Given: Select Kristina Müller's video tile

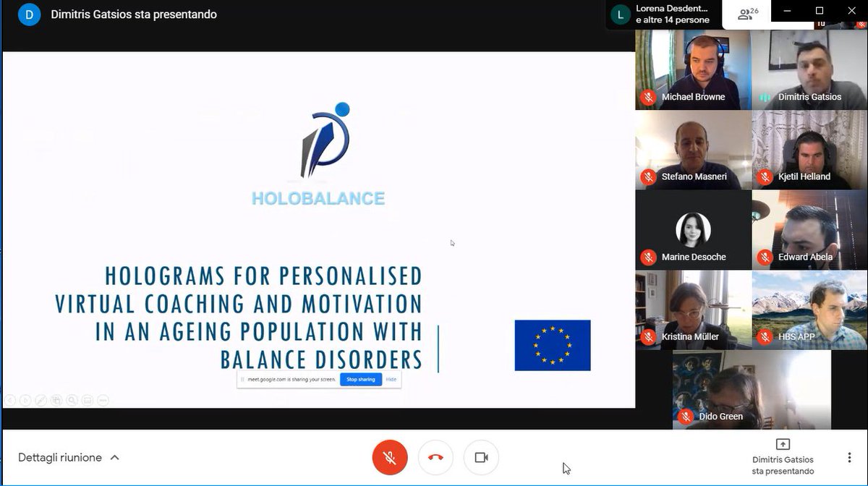Looking at the screenshot, I should point(693,310).
